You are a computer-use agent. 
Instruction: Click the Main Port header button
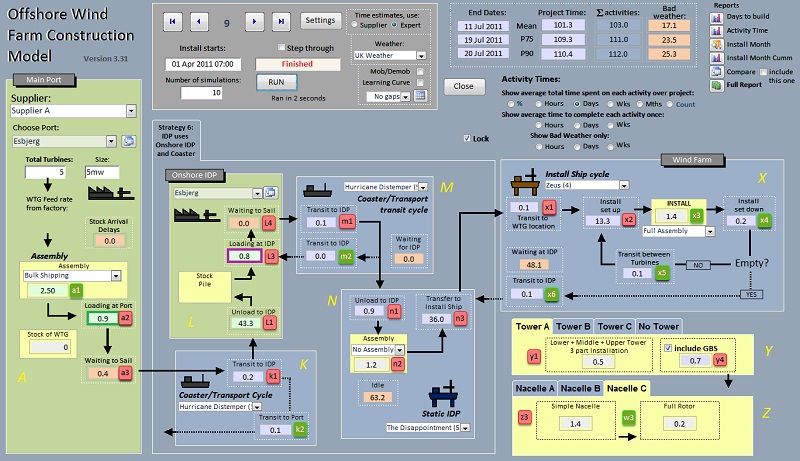pyautogui.click(x=43, y=80)
